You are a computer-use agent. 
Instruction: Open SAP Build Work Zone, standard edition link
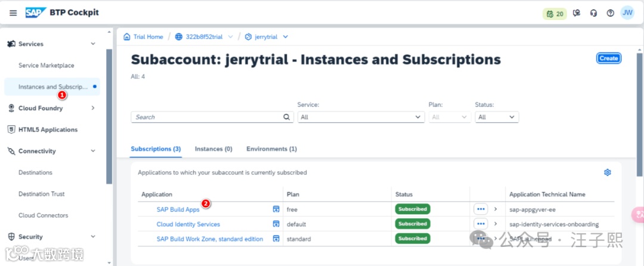(210, 239)
